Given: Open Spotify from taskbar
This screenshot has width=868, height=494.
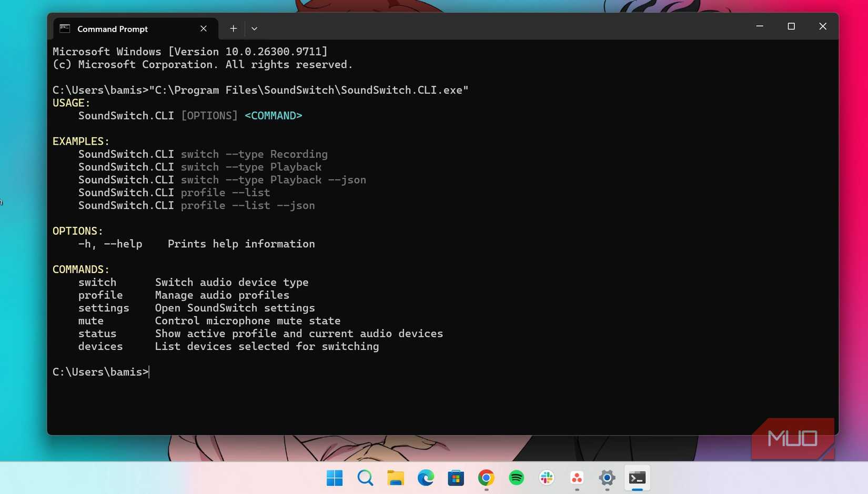Looking at the screenshot, I should click(517, 478).
